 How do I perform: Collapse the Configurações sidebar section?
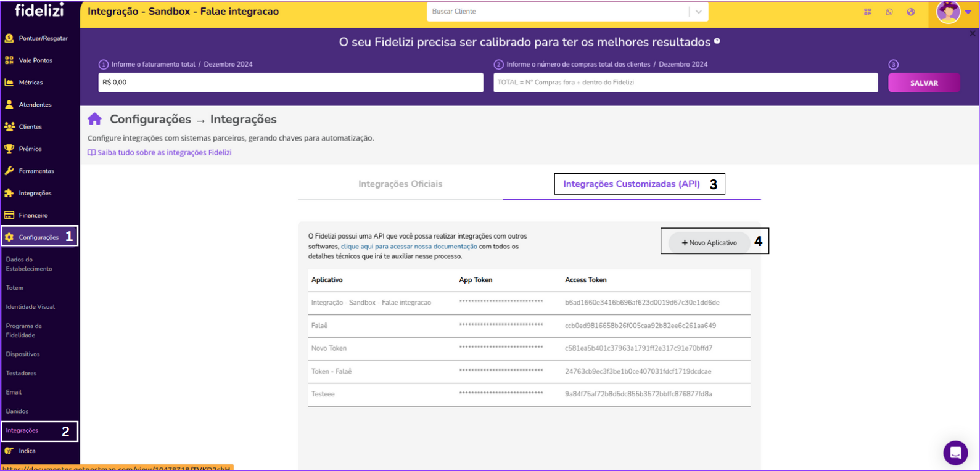38,237
